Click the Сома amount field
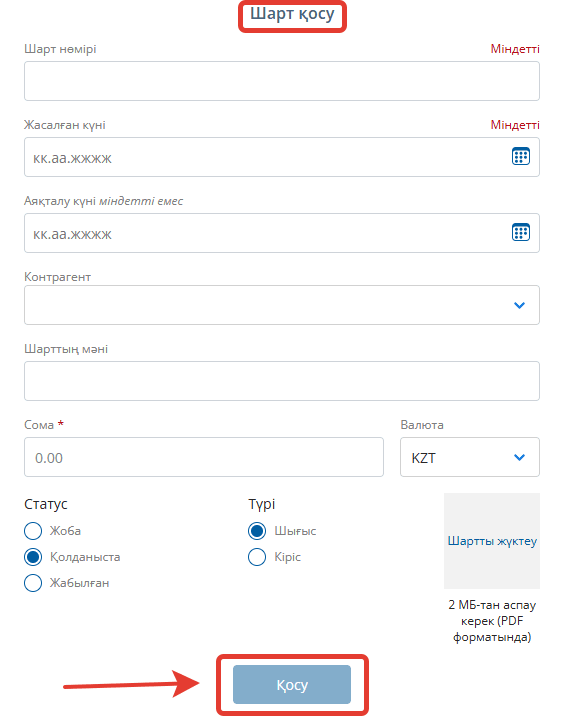 pos(204,457)
